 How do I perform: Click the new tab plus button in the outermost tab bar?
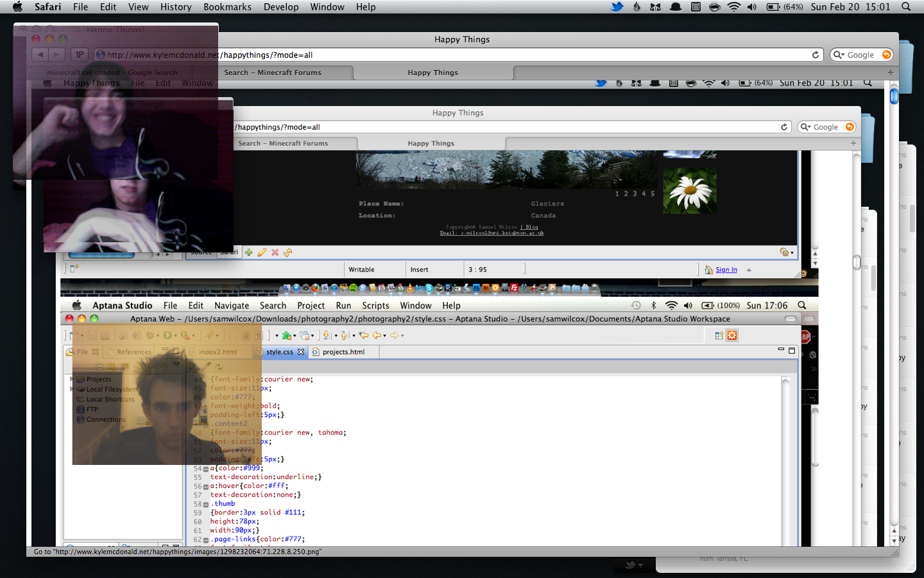pyautogui.click(x=891, y=73)
